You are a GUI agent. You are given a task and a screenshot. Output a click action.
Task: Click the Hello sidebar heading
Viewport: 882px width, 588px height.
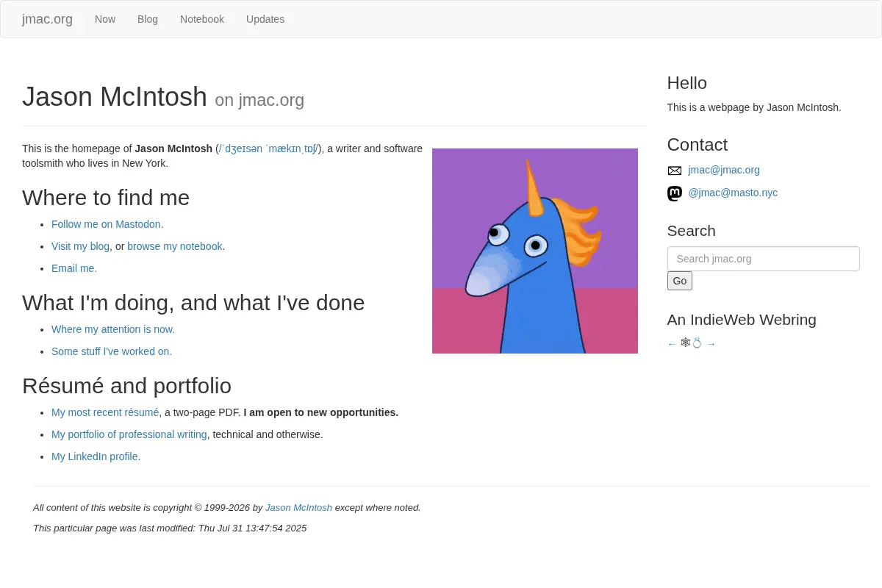click(x=687, y=83)
